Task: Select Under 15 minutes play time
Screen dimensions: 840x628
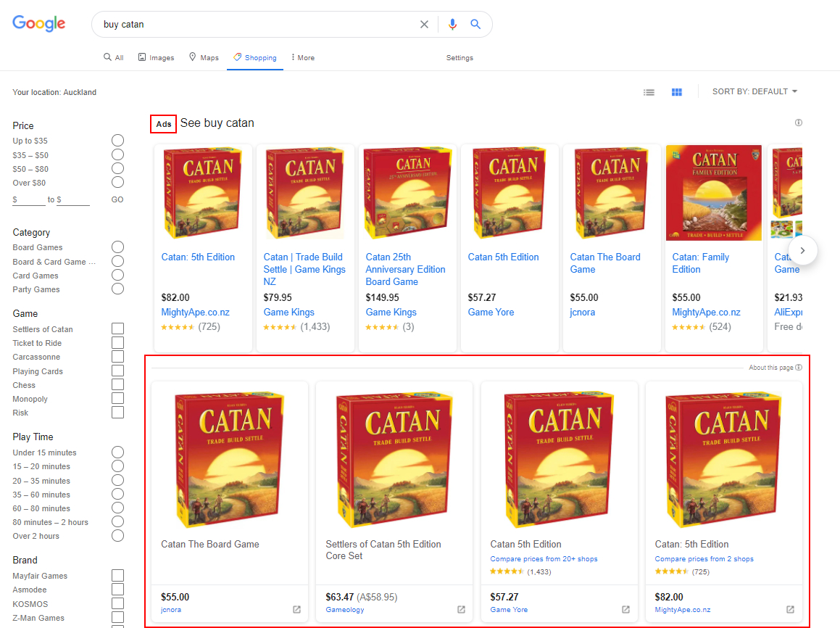Action: click(x=118, y=453)
